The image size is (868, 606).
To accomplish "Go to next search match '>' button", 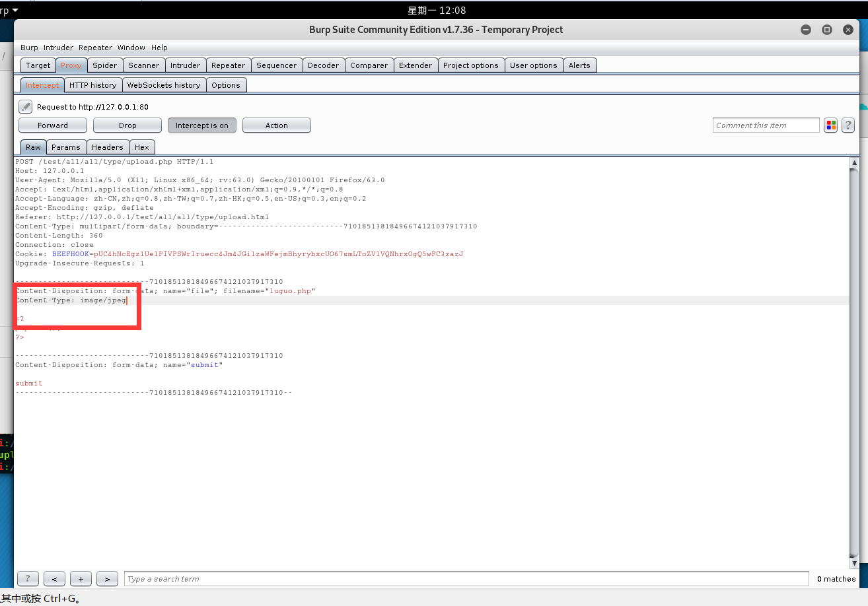I will click(x=107, y=579).
